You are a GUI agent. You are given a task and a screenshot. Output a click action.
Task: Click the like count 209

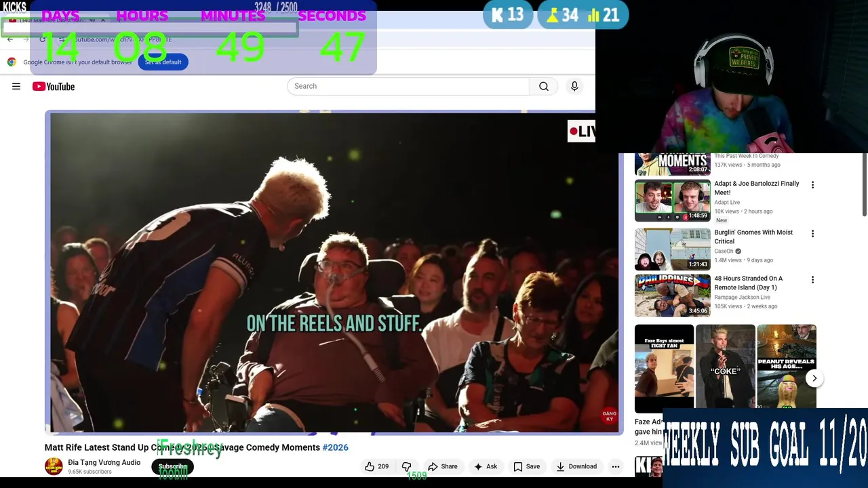click(x=383, y=466)
